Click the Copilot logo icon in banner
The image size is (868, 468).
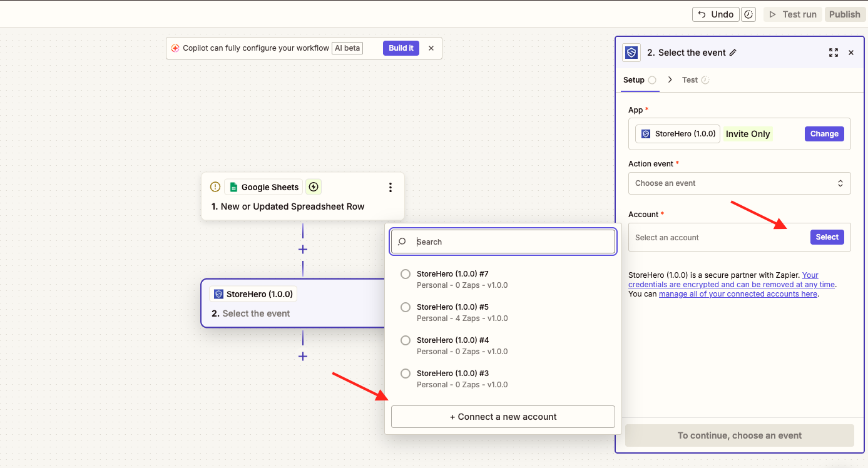tap(175, 48)
